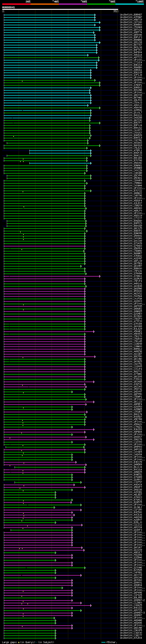Screen dimensions: 146x644
Task: Select the UniRef100_A6DAN8 label
Action: [x=131, y=620]
